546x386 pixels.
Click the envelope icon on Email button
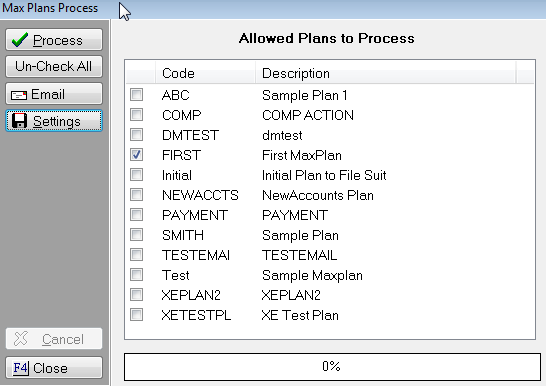(x=19, y=95)
